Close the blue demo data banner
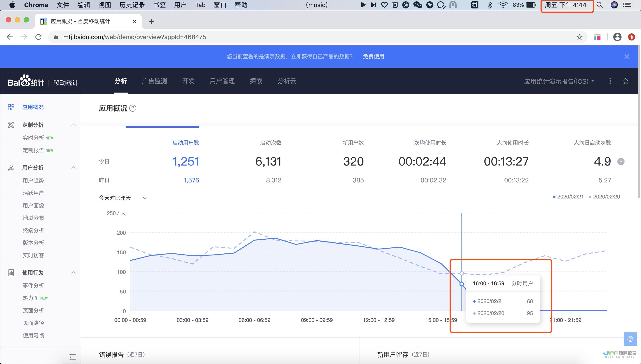 pyautogui.click(x=627, y=57)
